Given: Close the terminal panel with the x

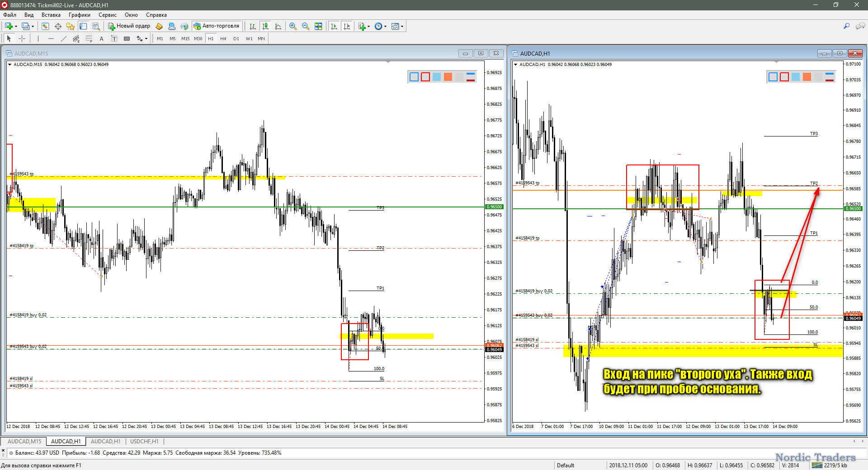Looking at the screenshot, I should (3, 450).
